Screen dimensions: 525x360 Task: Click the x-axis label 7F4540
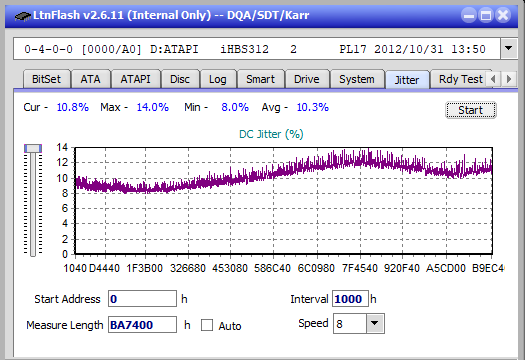pos(360,268)
